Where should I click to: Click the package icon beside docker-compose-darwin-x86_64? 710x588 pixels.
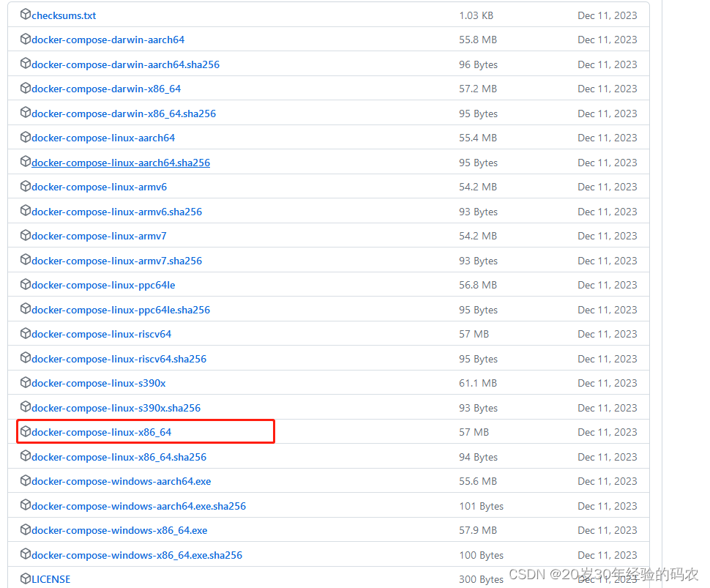tap(26, 88)
